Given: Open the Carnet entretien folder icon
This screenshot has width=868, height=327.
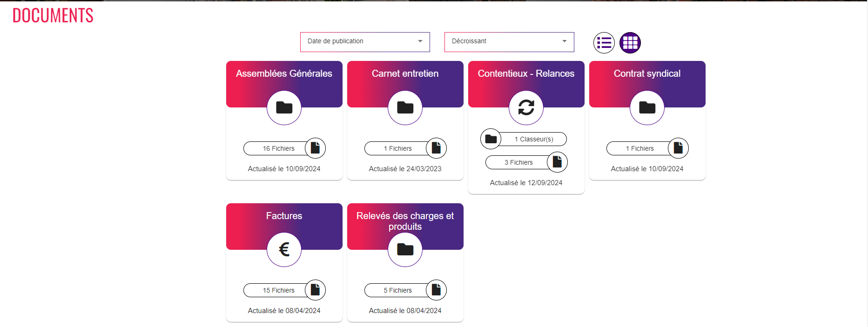Looking at the screenshot, I should 405,107.
